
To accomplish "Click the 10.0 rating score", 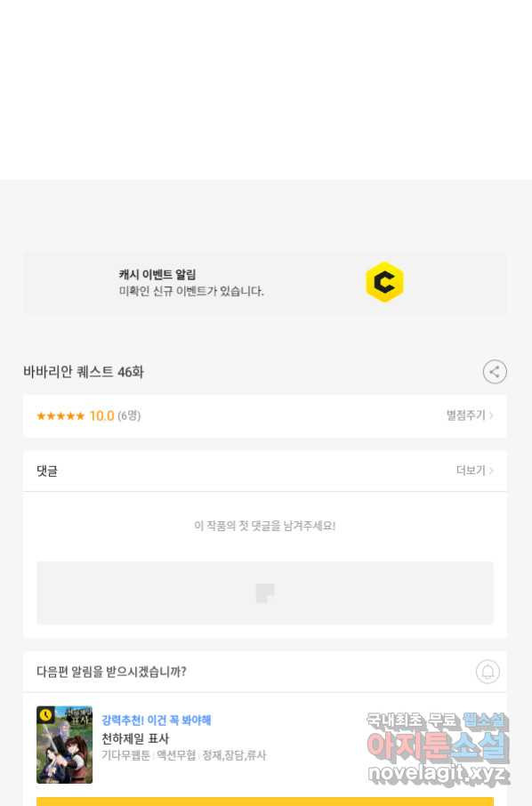I will (x=101, y=415).
